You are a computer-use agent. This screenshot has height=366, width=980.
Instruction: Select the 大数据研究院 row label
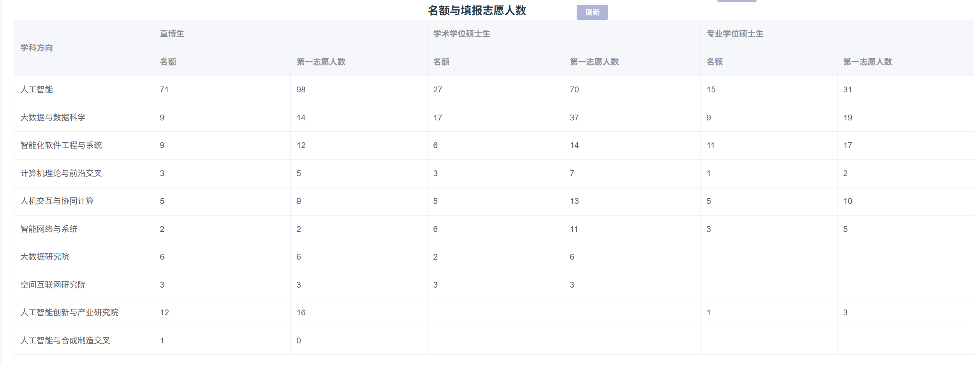(45, 257)
